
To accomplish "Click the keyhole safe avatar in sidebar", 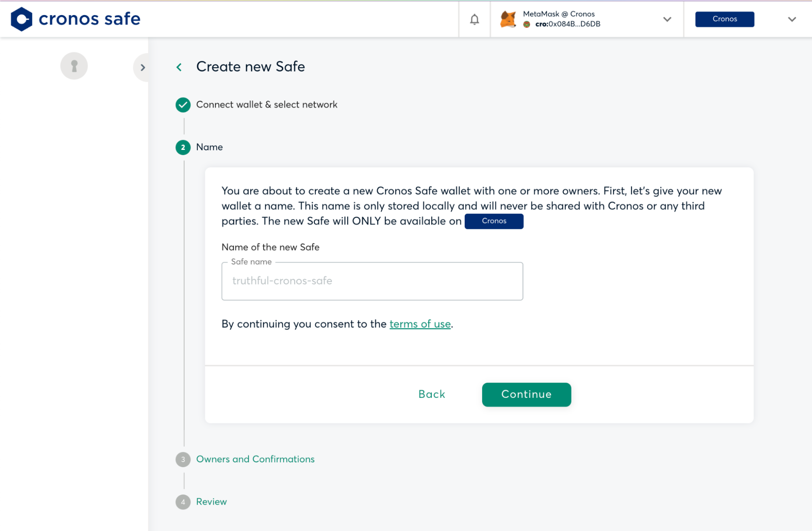I will click(x=74, y=66).
